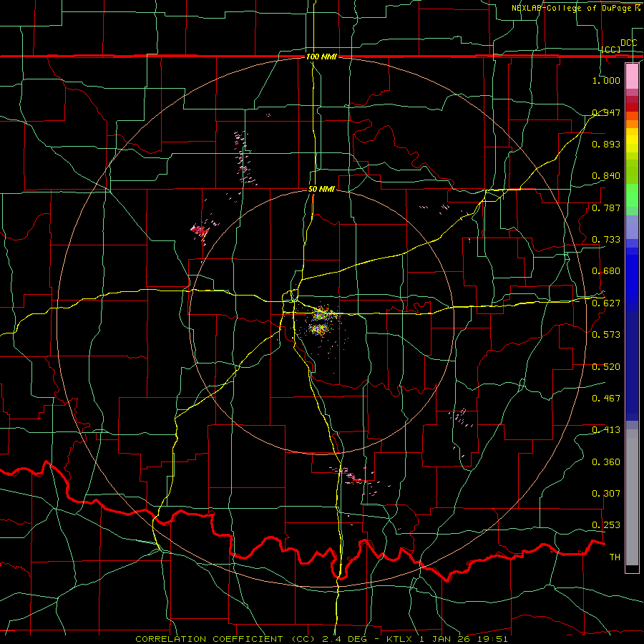Click the DCC label above the color scale
The width and height of the screenshot is (644, 644).
point(628,43)
